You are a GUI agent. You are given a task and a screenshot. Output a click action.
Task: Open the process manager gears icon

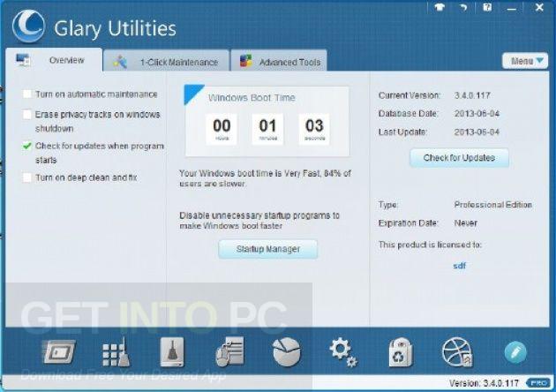343,352
